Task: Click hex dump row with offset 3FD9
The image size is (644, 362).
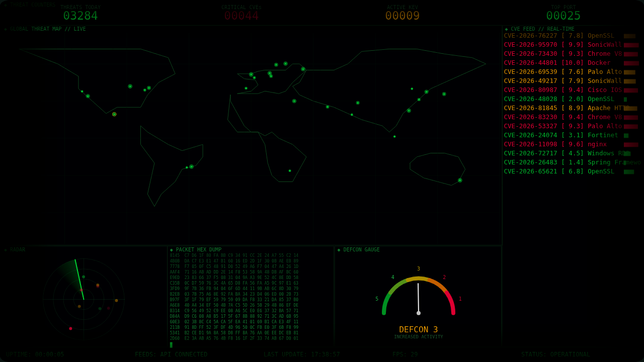Action: (x=234, y=289)
